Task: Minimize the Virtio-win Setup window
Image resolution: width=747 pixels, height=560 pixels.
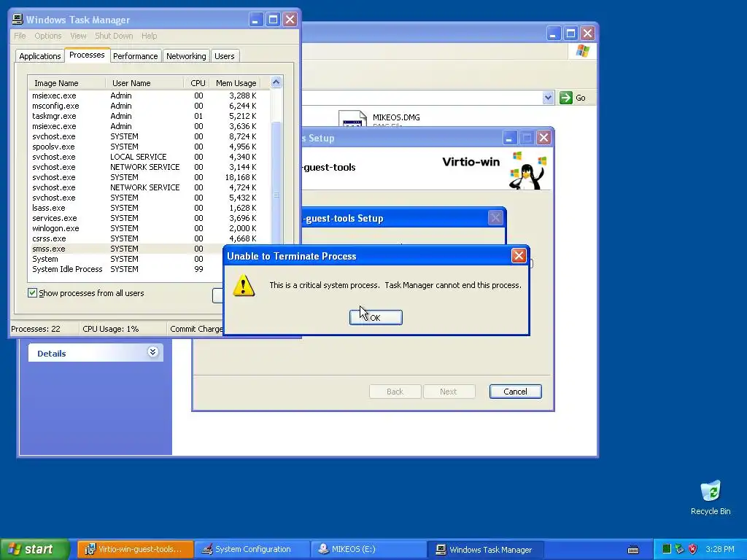Action: (x=509, y=138)
